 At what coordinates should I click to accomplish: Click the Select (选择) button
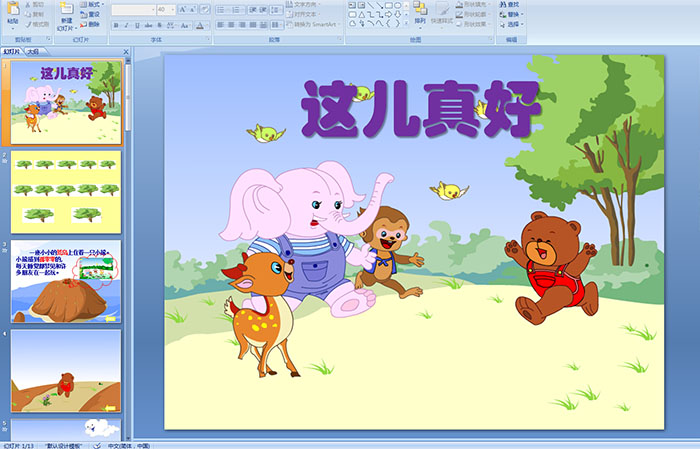(511, 24)
